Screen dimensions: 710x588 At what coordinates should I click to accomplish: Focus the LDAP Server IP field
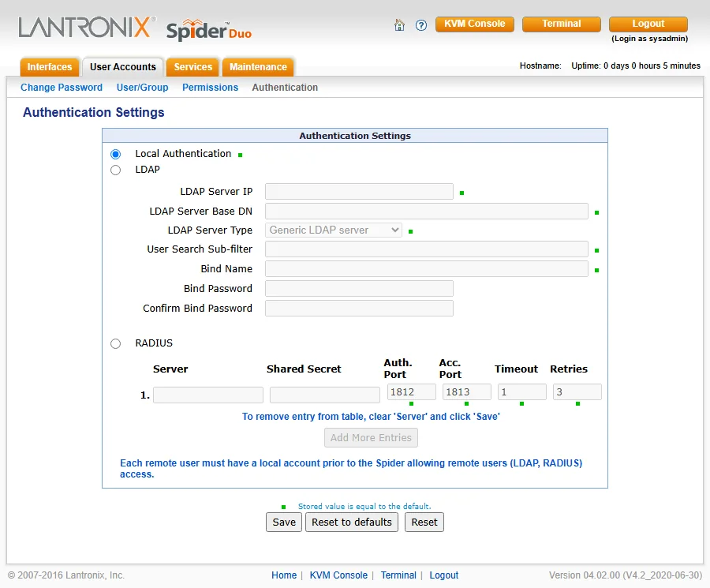click(359, 191)
